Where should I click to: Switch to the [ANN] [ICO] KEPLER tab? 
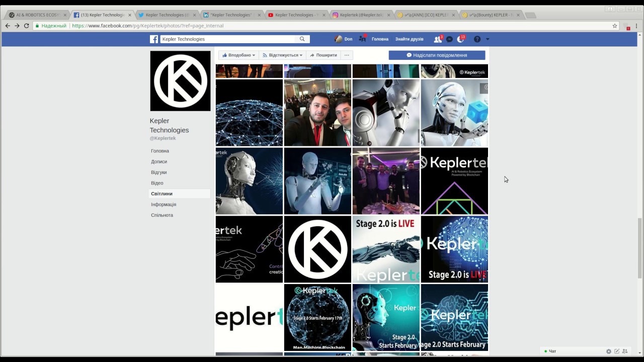pyautogui.click(x=426, y=15)
